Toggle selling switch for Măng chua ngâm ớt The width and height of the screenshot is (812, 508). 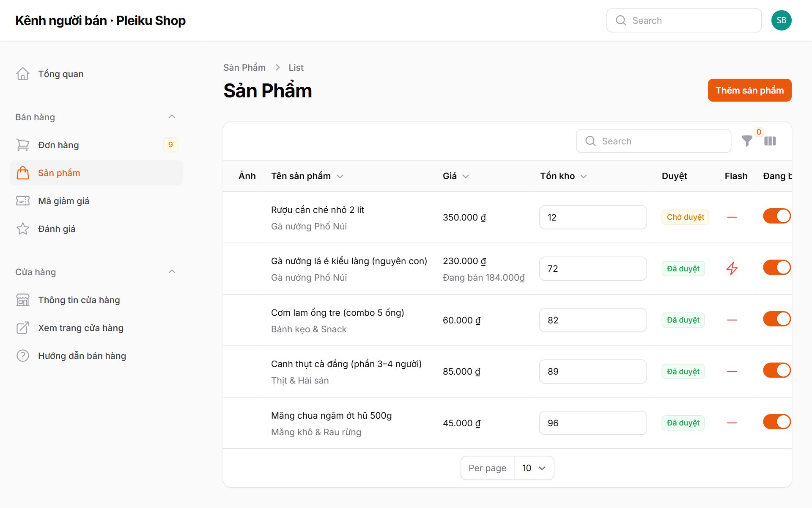tap(777, 422)
